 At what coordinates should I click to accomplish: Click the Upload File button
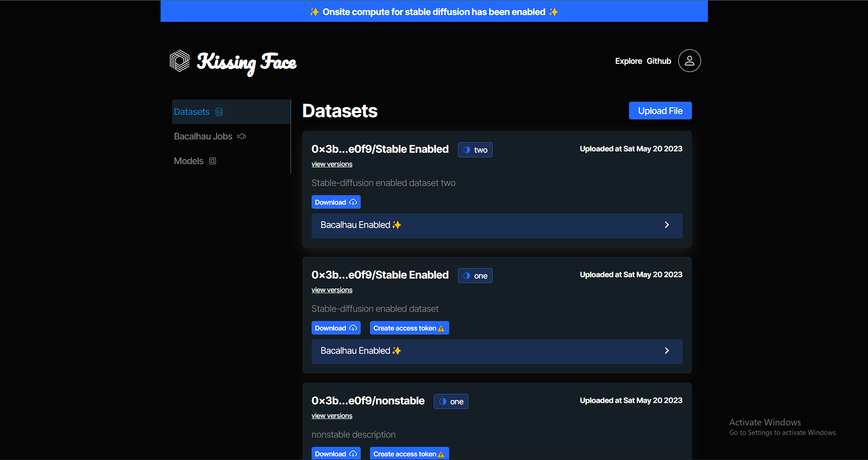[660, 111]
